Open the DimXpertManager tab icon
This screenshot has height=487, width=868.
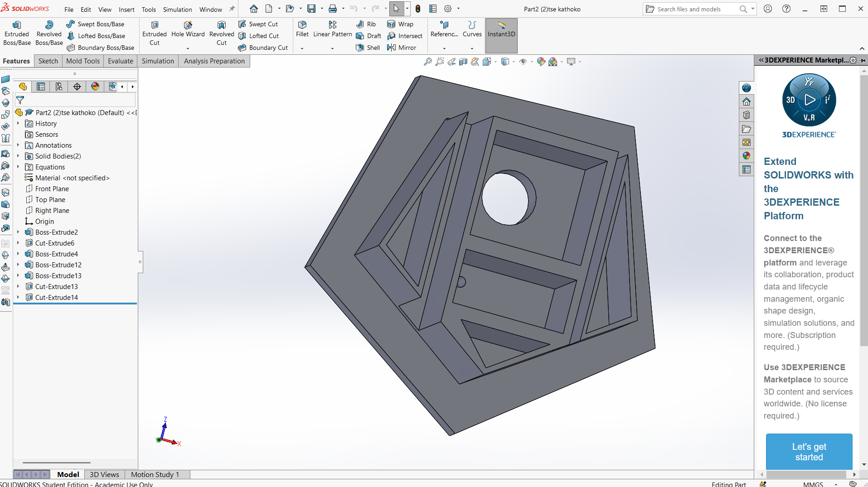[77, 87]
